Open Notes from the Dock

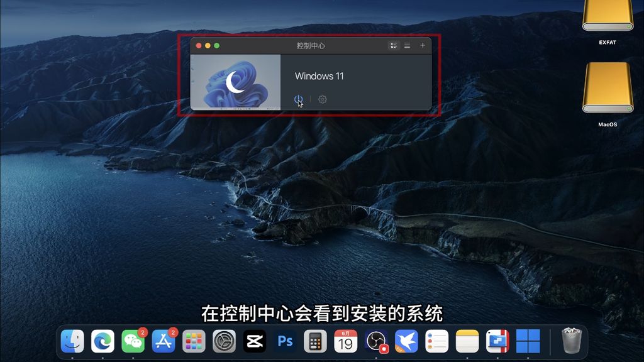pyautogui.click(x=467, y=341)
